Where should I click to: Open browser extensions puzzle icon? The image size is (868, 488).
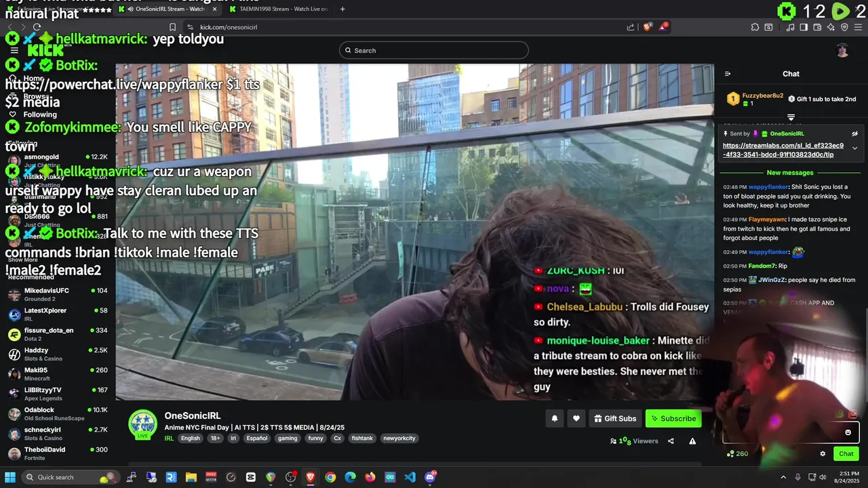coord(755,27)
